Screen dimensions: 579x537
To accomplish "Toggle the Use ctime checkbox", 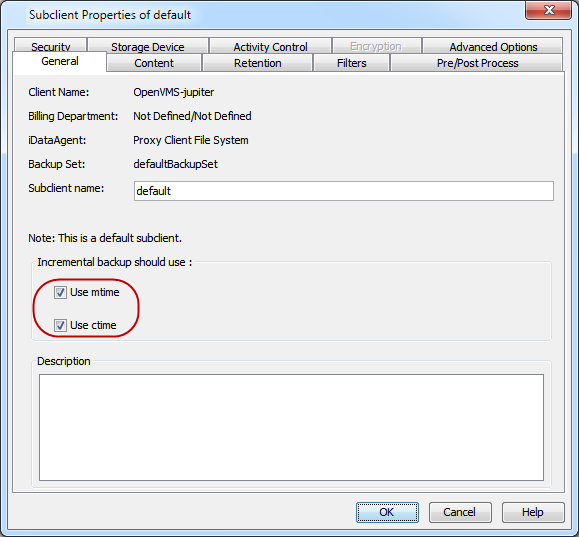I will click(60, 325).
